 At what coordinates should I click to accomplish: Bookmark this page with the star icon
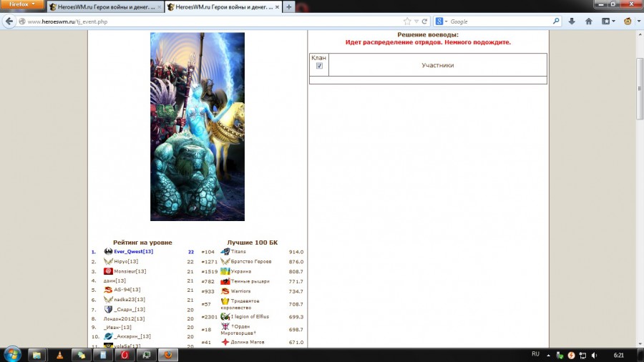click(407, 21)
